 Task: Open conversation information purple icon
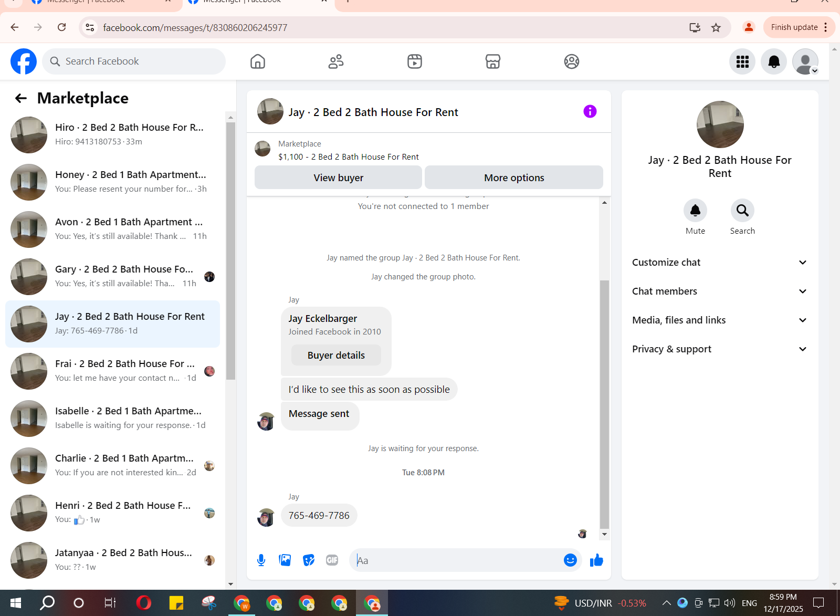[x=590, y=111]
